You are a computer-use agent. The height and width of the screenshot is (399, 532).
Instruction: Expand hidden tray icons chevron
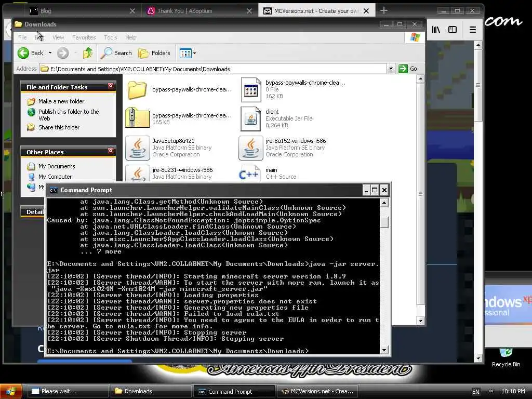point(491,391)
